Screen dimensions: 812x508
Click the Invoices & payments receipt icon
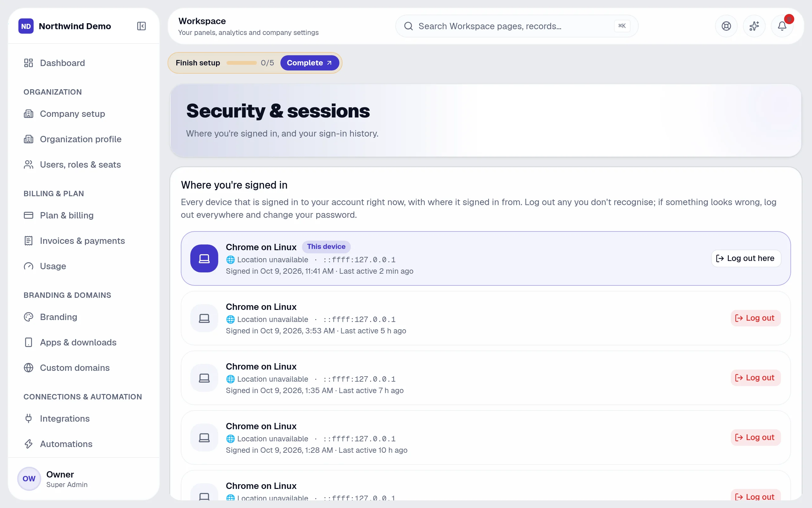tap(29, 241)
